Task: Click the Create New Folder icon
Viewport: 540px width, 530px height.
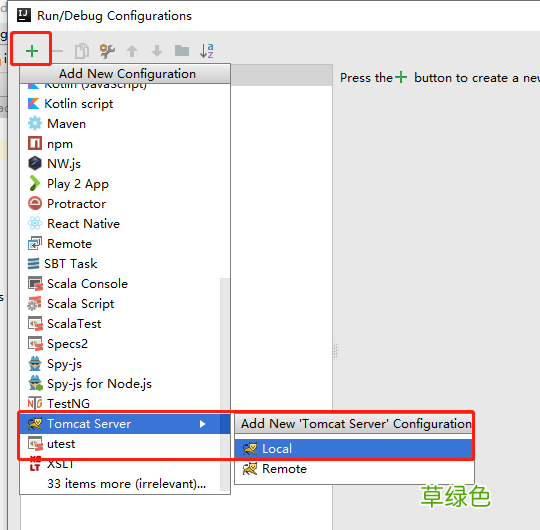Action: tap(182, 51)
